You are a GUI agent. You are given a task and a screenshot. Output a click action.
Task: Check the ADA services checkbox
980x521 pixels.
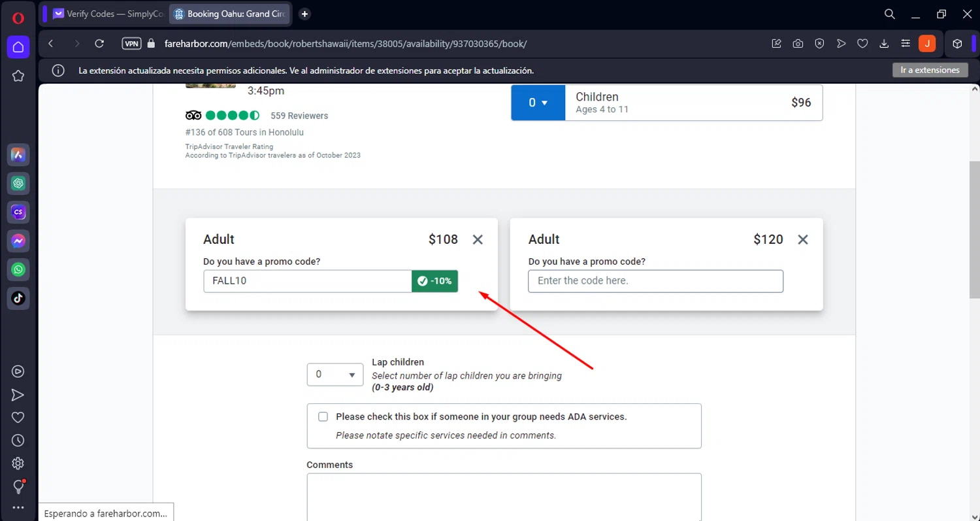323,416
